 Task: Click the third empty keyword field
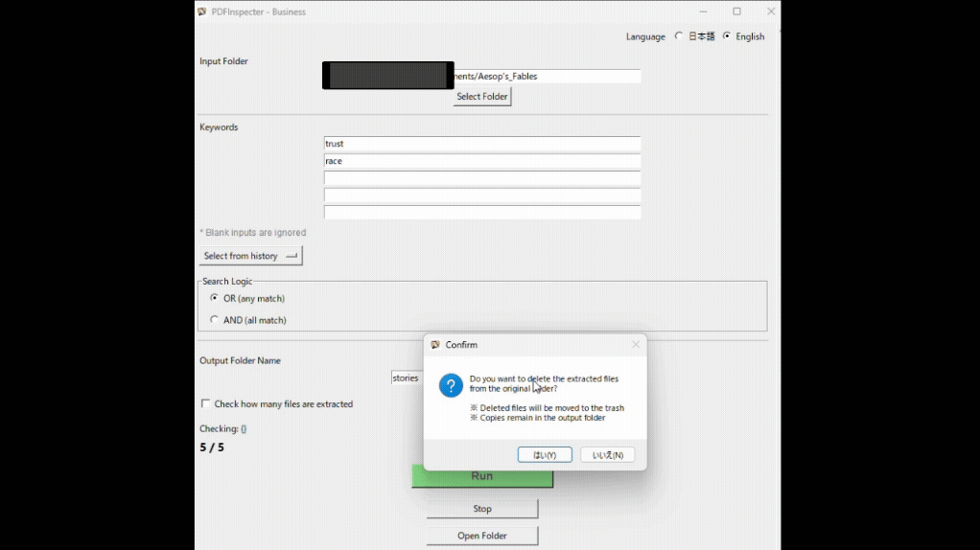click(x=482, y=178)
